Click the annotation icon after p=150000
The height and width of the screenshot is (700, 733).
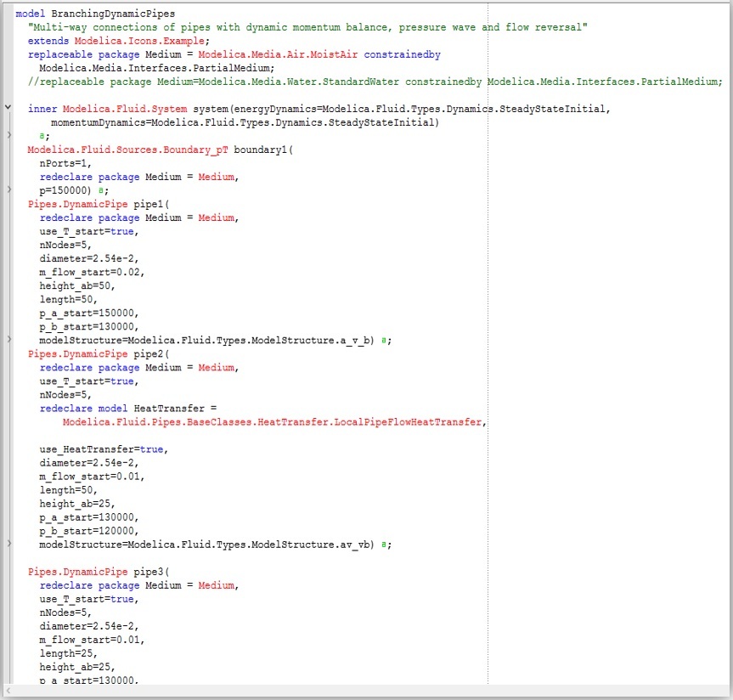(101, 190)
